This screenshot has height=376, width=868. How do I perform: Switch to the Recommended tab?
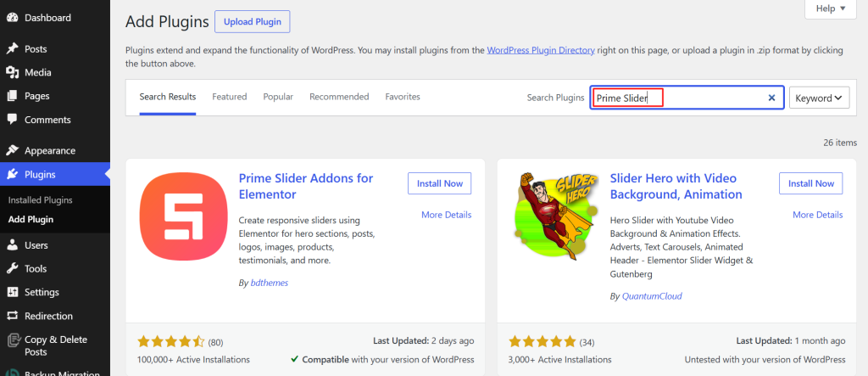coord(339,97)
